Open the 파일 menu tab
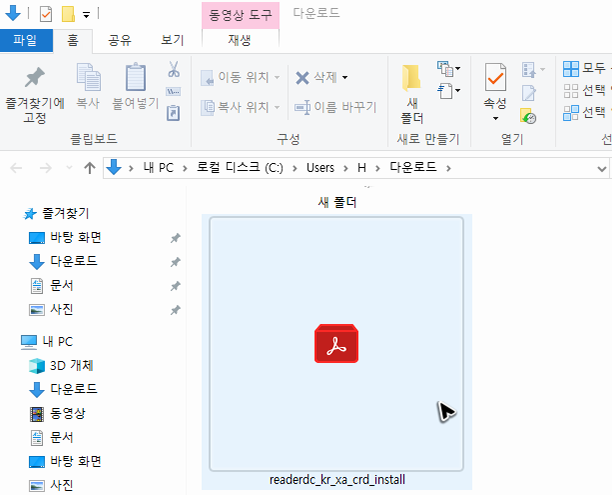 (26, 40)
